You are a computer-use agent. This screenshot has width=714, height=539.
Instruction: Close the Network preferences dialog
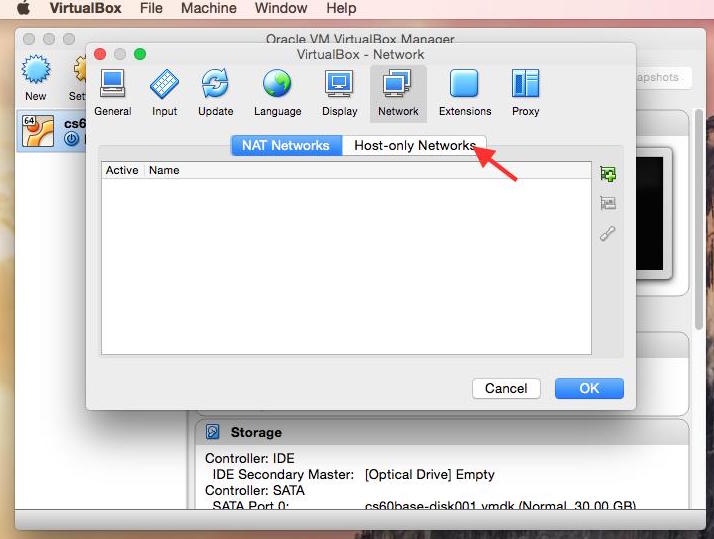100,54
